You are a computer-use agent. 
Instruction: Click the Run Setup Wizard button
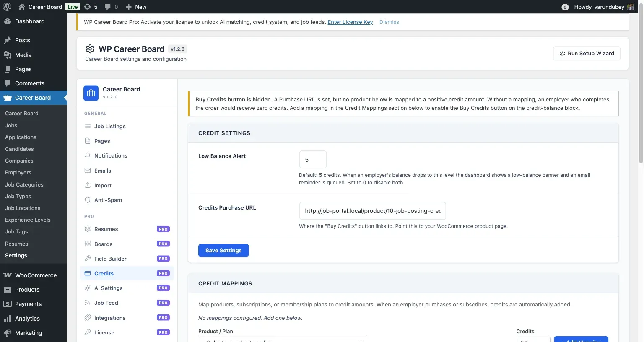[587, 53]
